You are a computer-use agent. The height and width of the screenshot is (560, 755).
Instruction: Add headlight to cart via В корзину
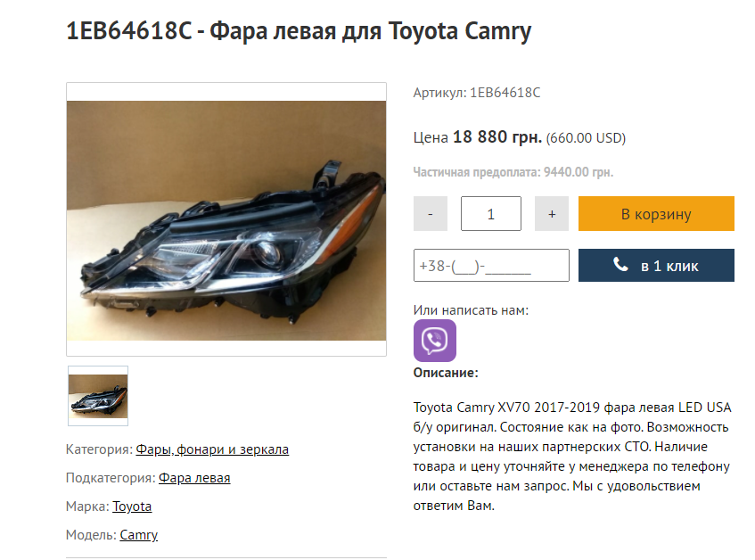click(656, 213)
